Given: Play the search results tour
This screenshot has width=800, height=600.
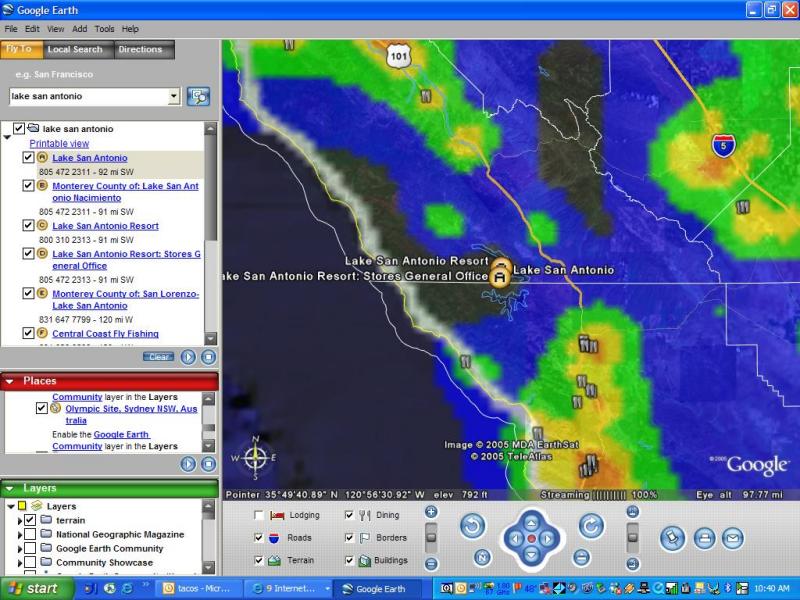Looking at the screenshot, I should click(188, 357).
